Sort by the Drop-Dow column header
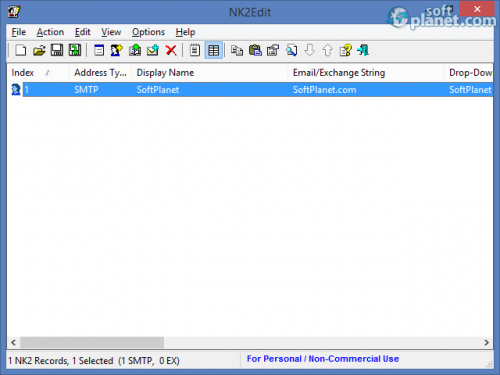 (469, 73)
